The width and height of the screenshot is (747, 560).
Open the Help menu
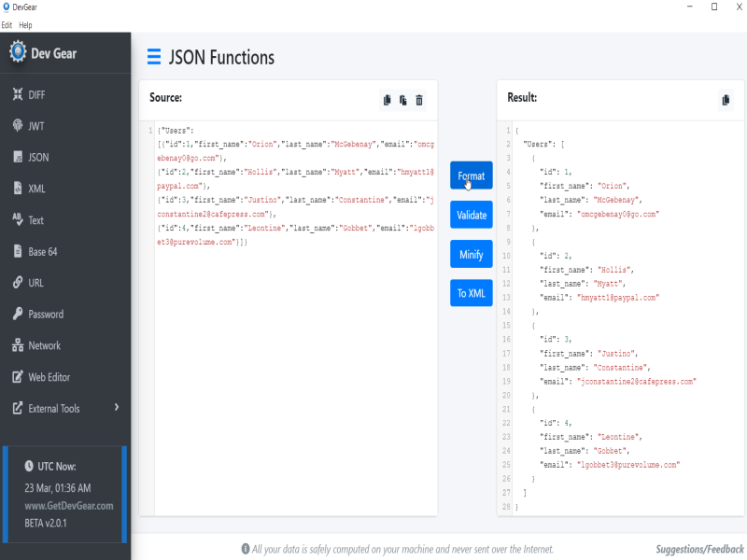point(25,25)
